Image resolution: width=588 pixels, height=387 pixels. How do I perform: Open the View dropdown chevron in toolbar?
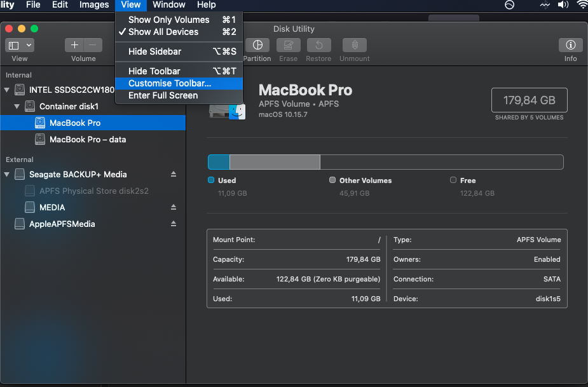click(x=29, y=46)
